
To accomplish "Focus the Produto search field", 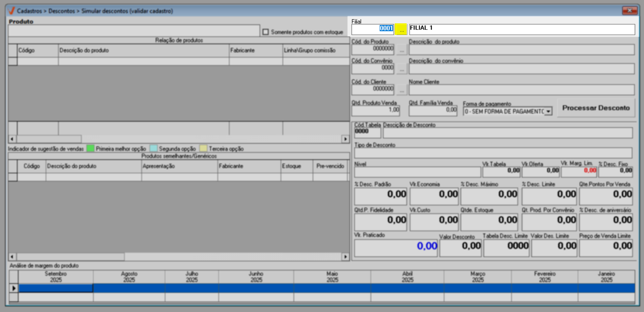I will pos(134,31).
